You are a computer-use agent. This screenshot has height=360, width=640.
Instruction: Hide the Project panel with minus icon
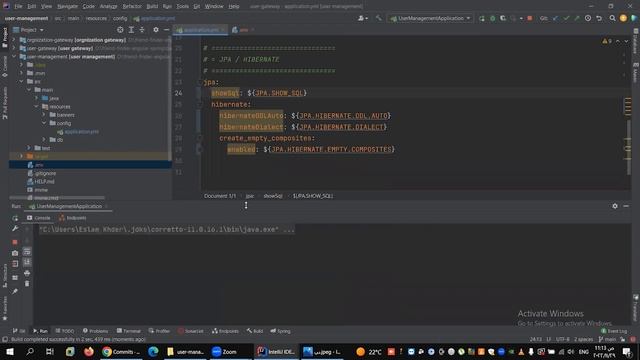point(167,30)
